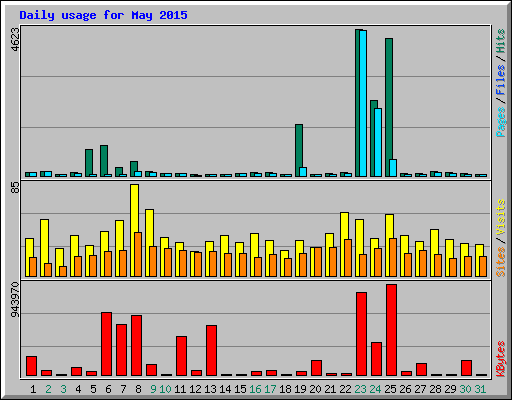Image resolution: width=512 pixels, height=400 pixels.
Task: Click the cyan 'Pages' legend label
Action: (x=501, y=122)
